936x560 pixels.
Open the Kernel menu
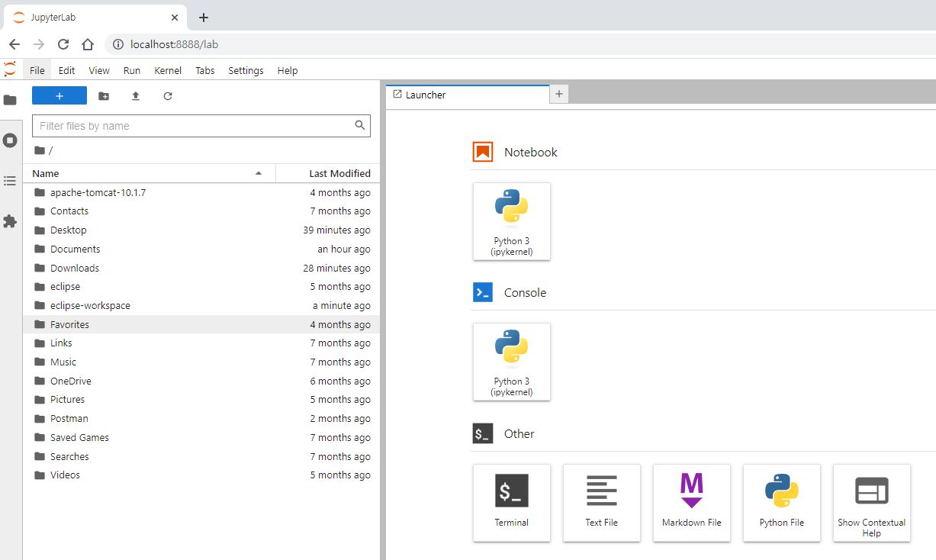(x=168, y=70)
